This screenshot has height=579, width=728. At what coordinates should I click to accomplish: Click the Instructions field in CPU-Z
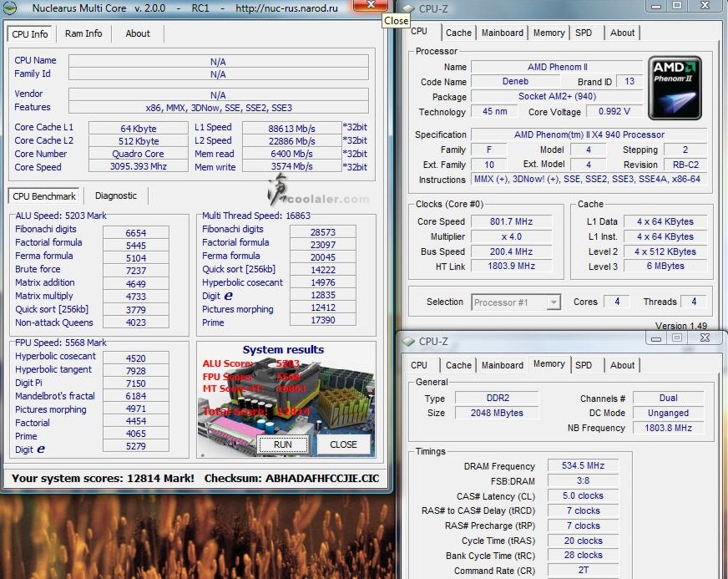[x=589, y=179]
